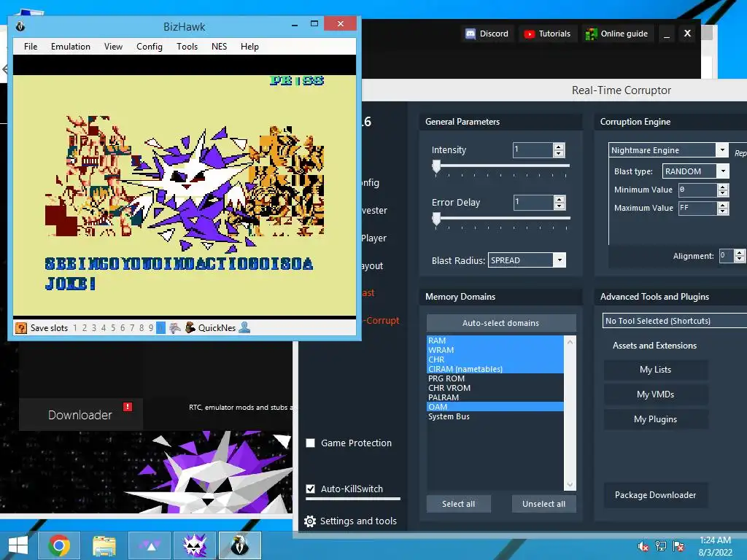
Task: Open the Online guide link
Action: coord(617,34)
